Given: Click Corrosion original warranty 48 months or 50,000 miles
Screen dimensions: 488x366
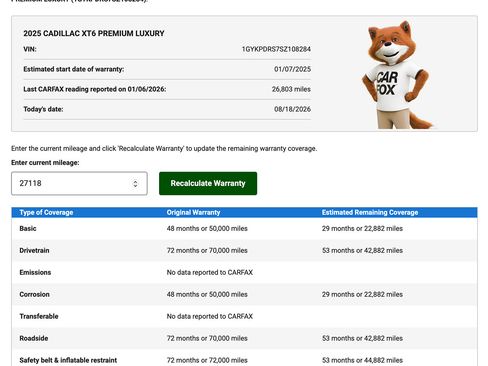Looking at the screenshot, I should pyautogui.click(x=207, y=295).
